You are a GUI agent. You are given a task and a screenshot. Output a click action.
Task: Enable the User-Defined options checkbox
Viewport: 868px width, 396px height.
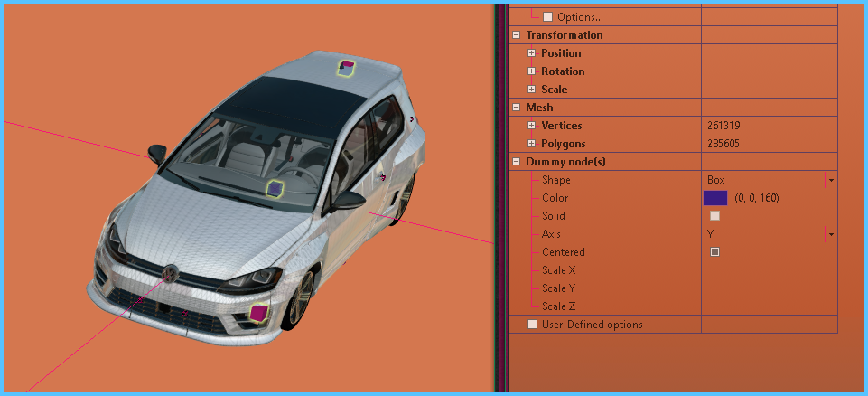(532, 325)
